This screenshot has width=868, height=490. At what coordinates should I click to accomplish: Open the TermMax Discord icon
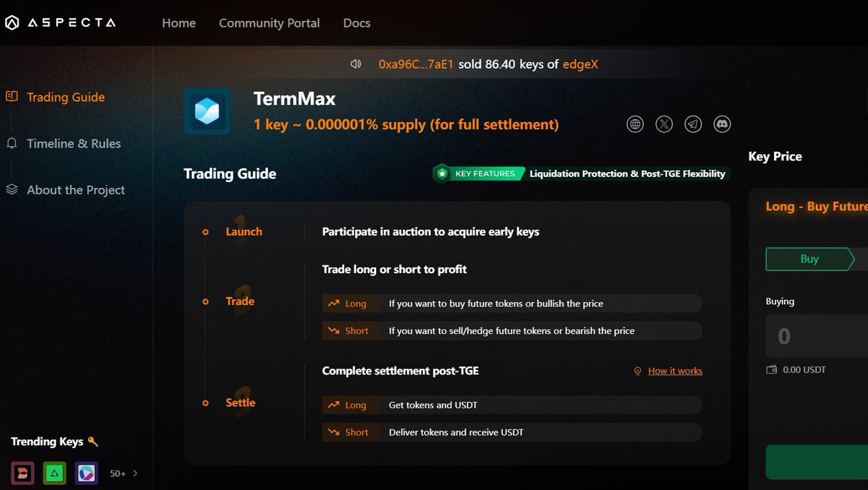(722, 124)
